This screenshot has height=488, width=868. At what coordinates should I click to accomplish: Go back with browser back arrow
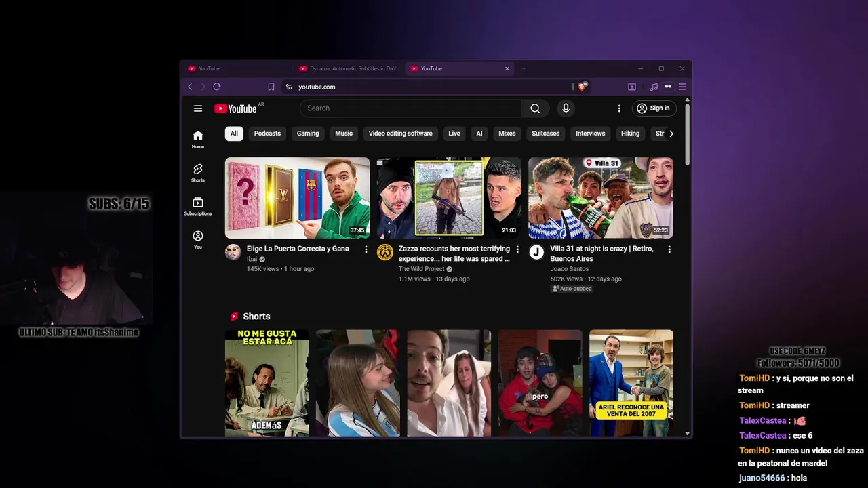tap(190, 87)
